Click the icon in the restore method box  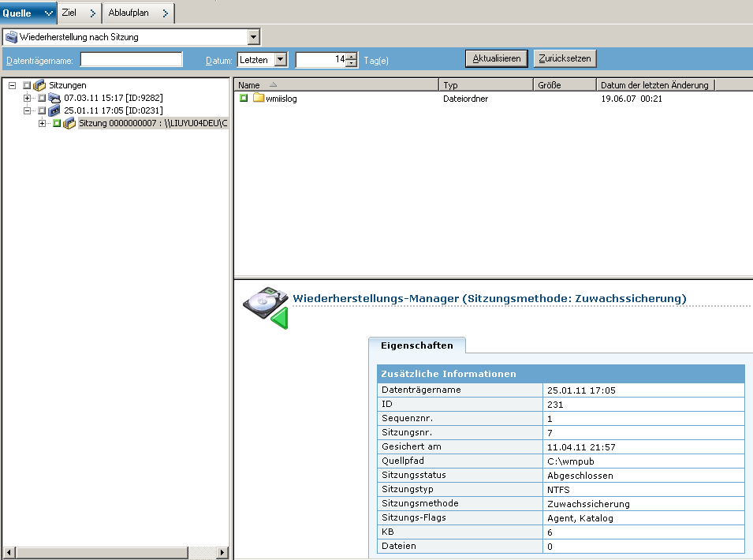tap(11, 37)
